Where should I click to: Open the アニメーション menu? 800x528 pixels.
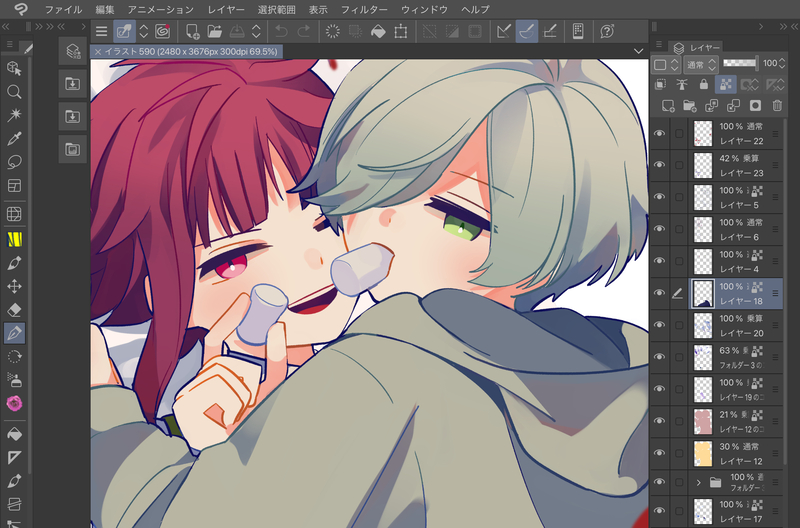[x=161, y=9]
